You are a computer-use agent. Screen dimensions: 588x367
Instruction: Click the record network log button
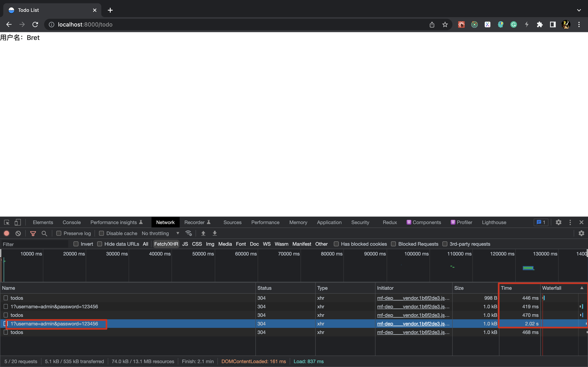[7, 233]
